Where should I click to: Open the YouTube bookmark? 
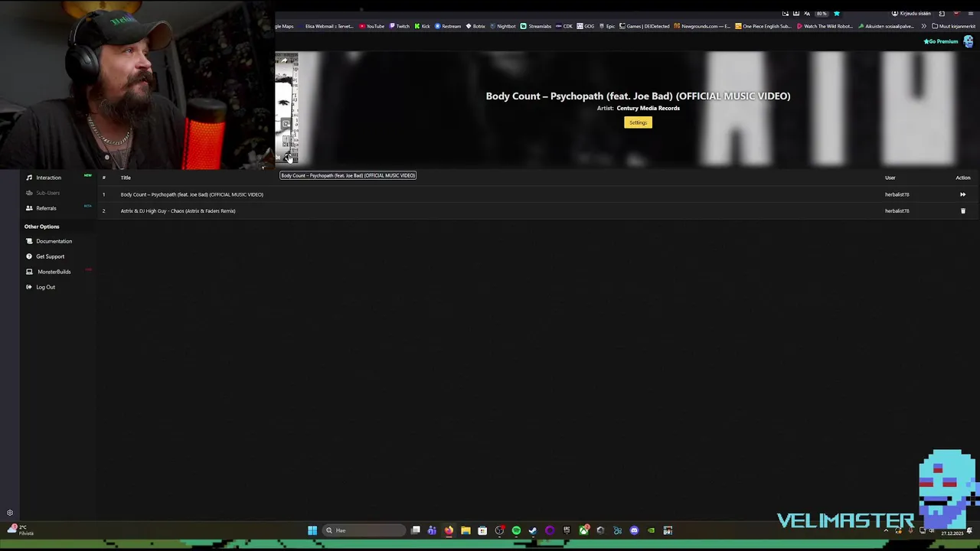pos(371,26)
